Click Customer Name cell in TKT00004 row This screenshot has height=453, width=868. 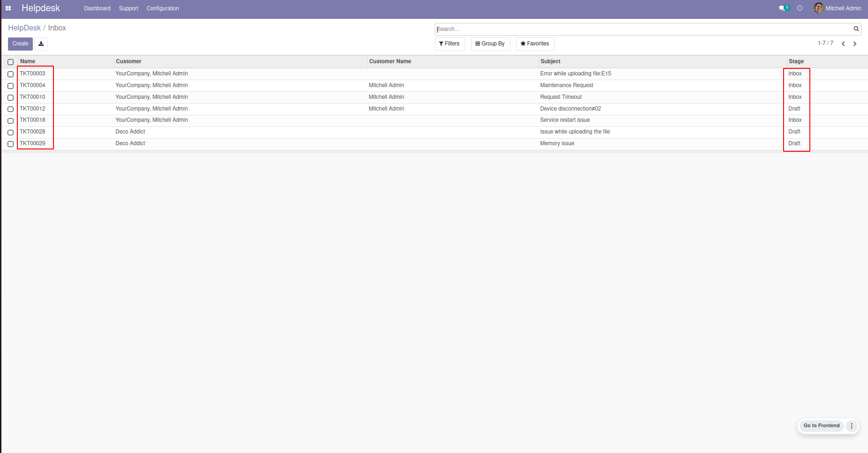[386, 85]
